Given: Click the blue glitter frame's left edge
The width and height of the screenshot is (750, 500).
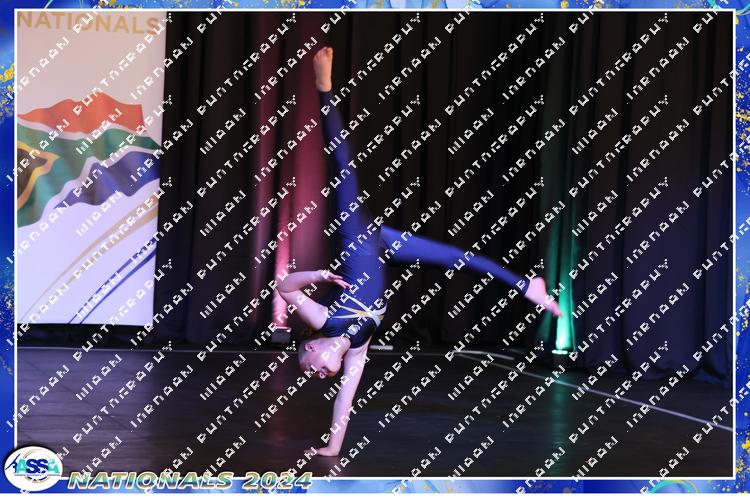Looking at the screenshot, I should tap(7, 250).
